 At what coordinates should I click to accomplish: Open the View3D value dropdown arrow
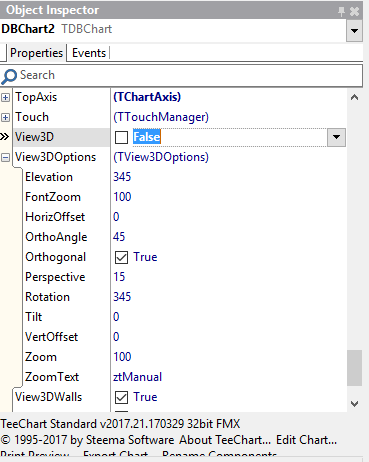pyautogui.click(x=336, y=137)
